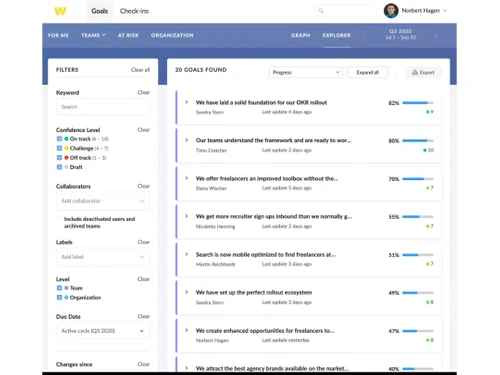
Task: Focus the header search box
Action: tap(345, 11)
